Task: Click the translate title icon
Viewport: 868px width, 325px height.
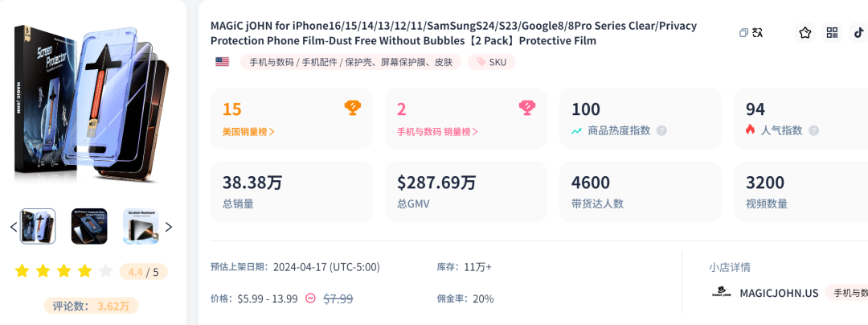Action: [757, 33]
